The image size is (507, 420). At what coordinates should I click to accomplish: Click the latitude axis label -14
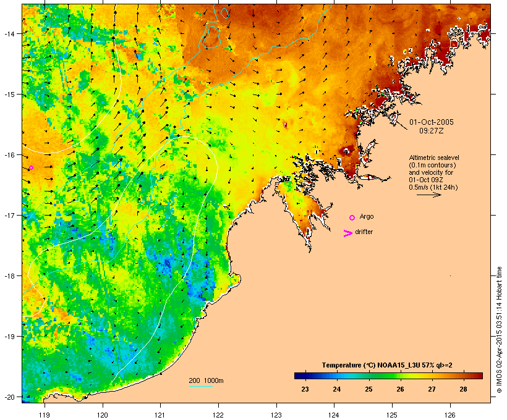tap(9, 33)
